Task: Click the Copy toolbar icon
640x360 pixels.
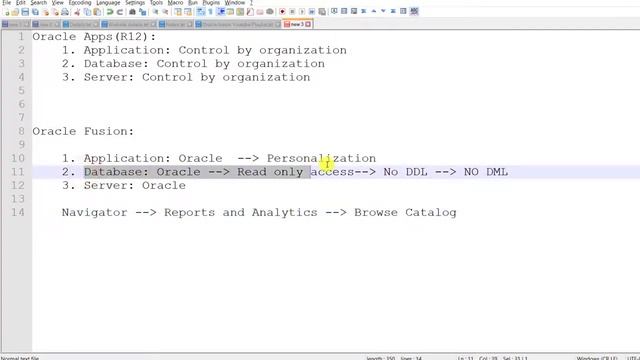Action: click(x=87, y=12)
